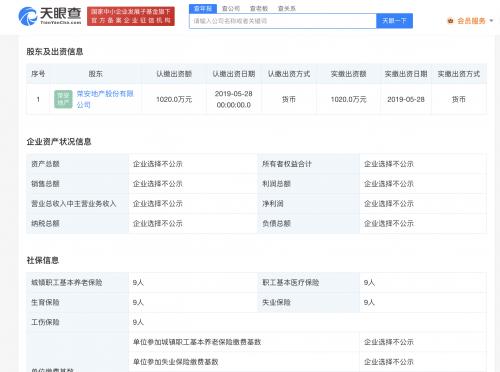Click the 实缴出资额 column header
This screenshot has width=500, height=372.
tap(348, 74)
